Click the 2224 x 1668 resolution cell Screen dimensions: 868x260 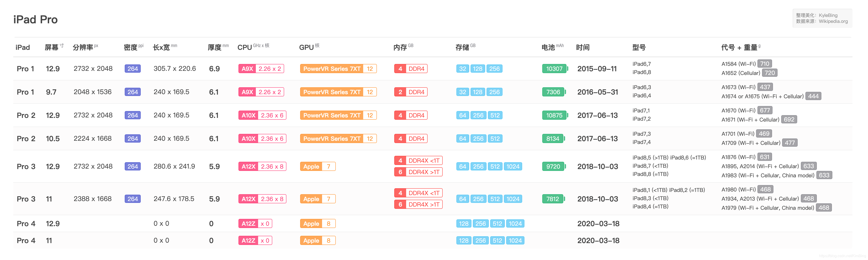click(x=93, y=139)
